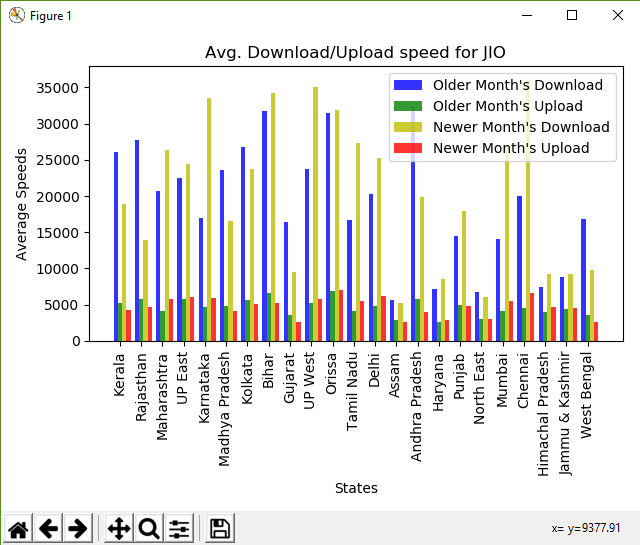Click red Newer Month's Upload legend swatch
The width and height of the screenshot is (640, 545).
tap(408, 148)
